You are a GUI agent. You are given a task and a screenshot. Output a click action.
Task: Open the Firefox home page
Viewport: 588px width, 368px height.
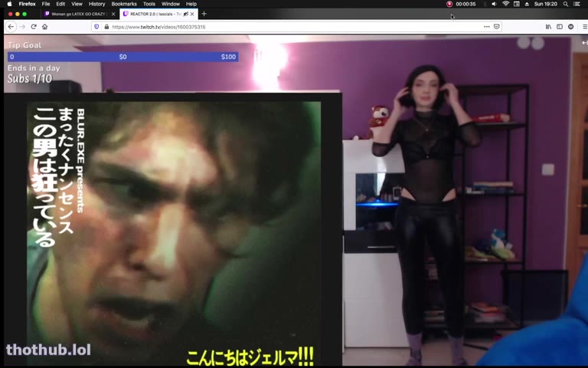click(x=45, y=27)
